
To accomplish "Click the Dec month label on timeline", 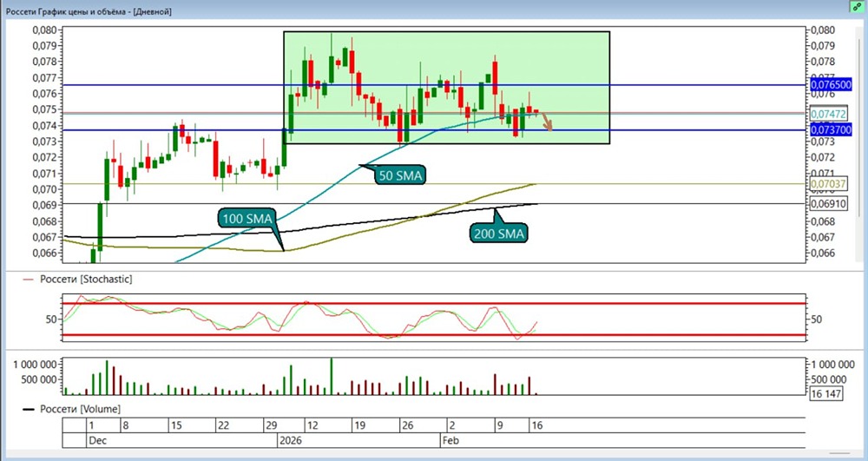I will tap(97, 441).
